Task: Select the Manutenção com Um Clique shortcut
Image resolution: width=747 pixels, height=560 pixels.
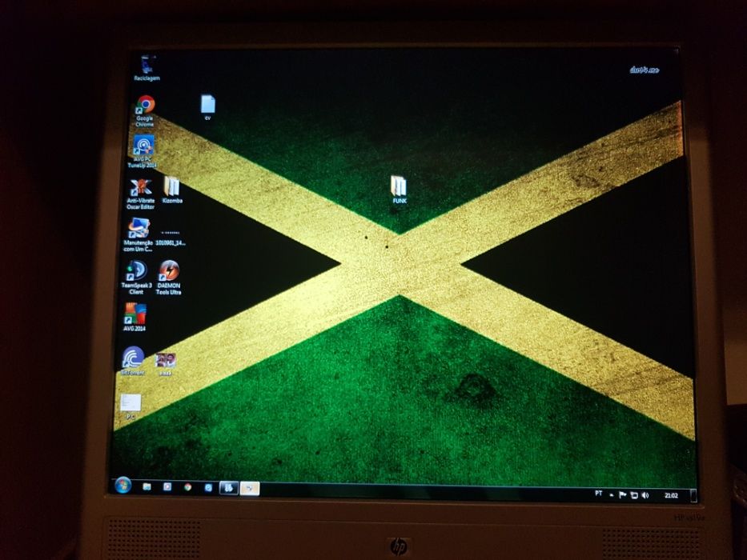Action: (x=139, y=234)
